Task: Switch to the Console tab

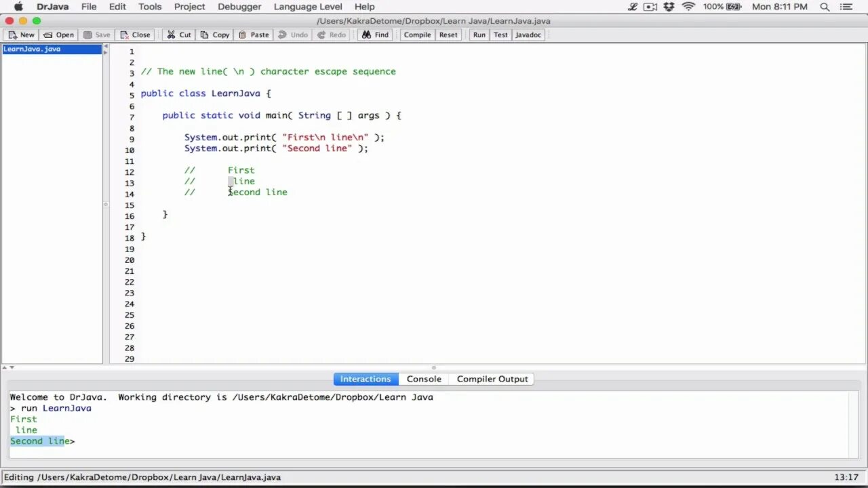Action: 424,379
